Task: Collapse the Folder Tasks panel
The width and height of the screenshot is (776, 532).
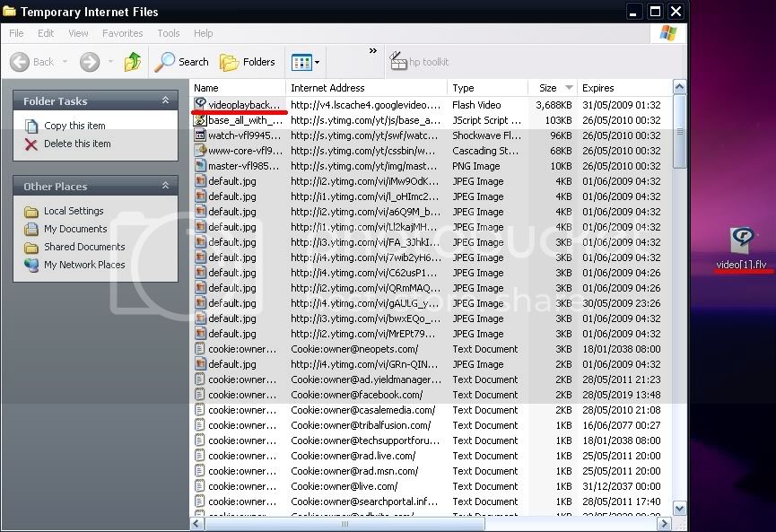Action: [x=165, y=101]
